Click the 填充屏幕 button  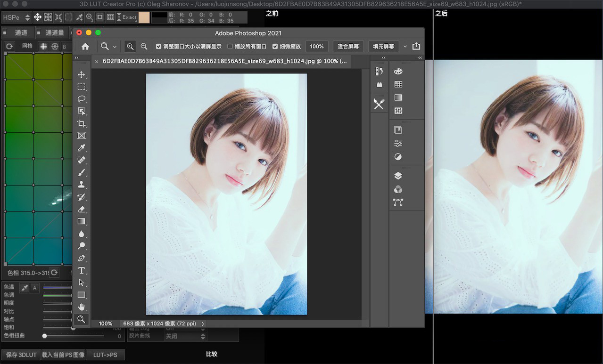(x=383, y=46)
